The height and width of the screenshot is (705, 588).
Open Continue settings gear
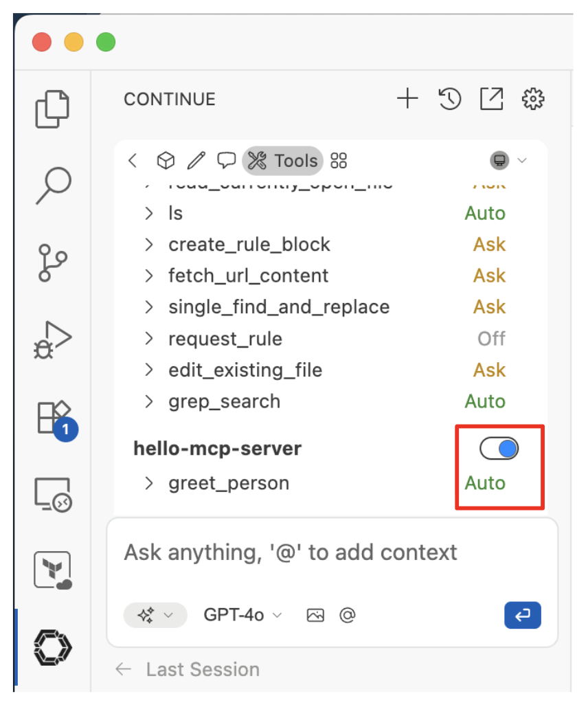point(533,98)
